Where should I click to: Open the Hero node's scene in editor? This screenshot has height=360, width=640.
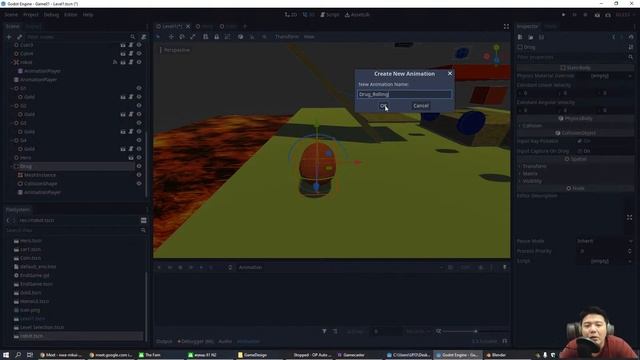pos(131,158)
